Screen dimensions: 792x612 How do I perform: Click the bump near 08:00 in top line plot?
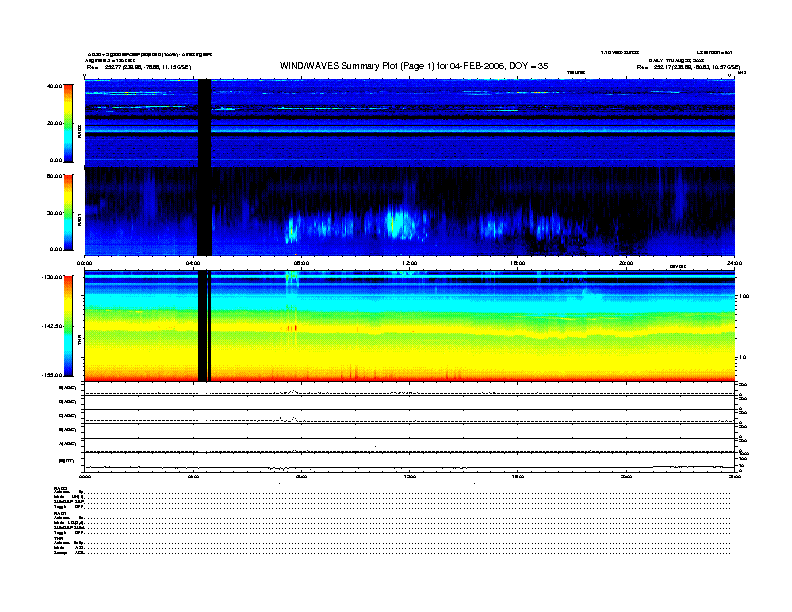click(x=293, y=391)
